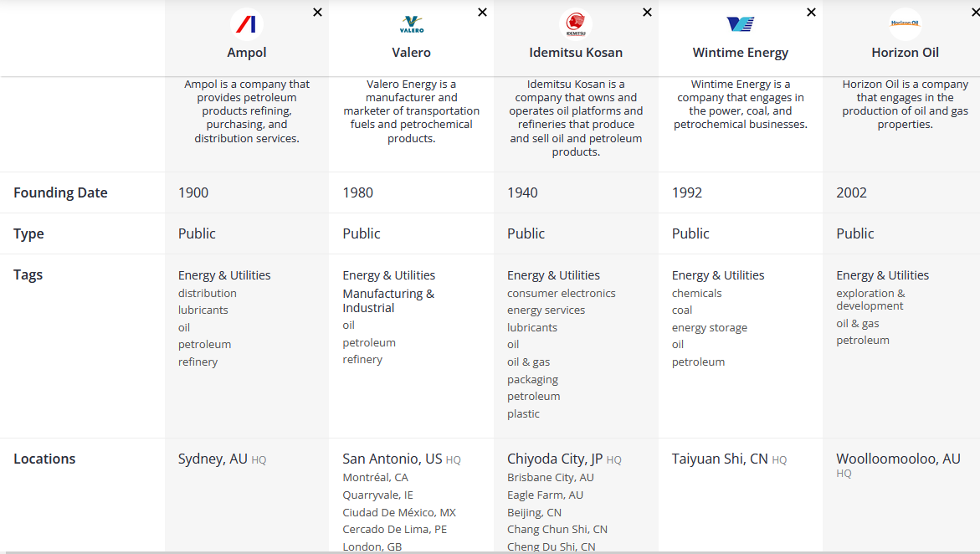Remove Wintime Energy from the comparison
This screenshot has width=980, height=554.
(811, 13)
